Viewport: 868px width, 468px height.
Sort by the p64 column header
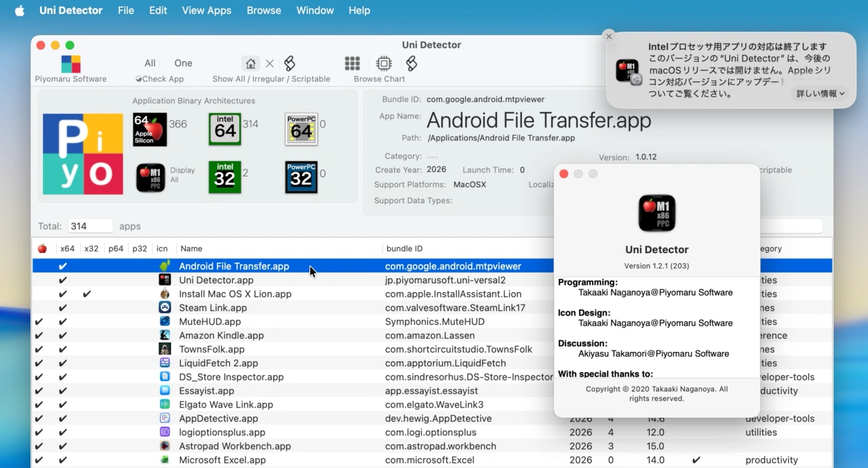pyautogui.click(x=116, y=249)
